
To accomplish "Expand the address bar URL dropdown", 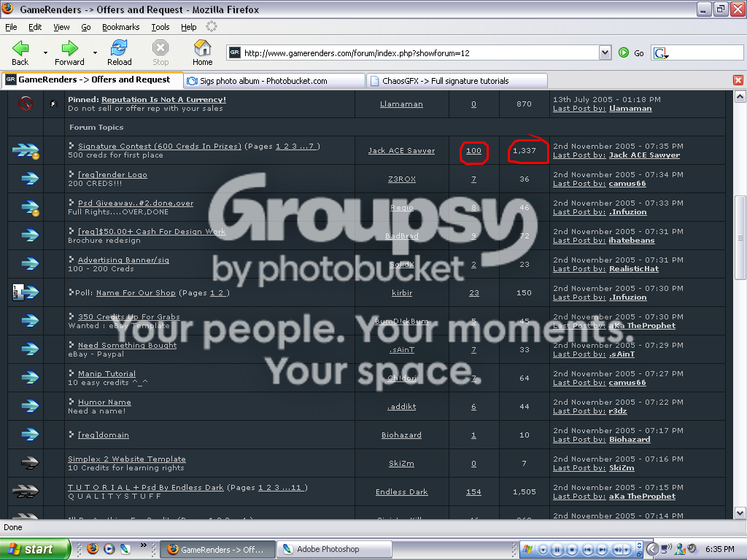I will [605, 52].
